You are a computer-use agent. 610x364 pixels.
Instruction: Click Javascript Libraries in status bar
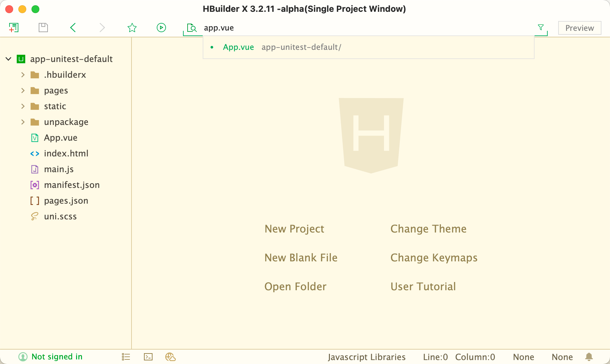366,357
